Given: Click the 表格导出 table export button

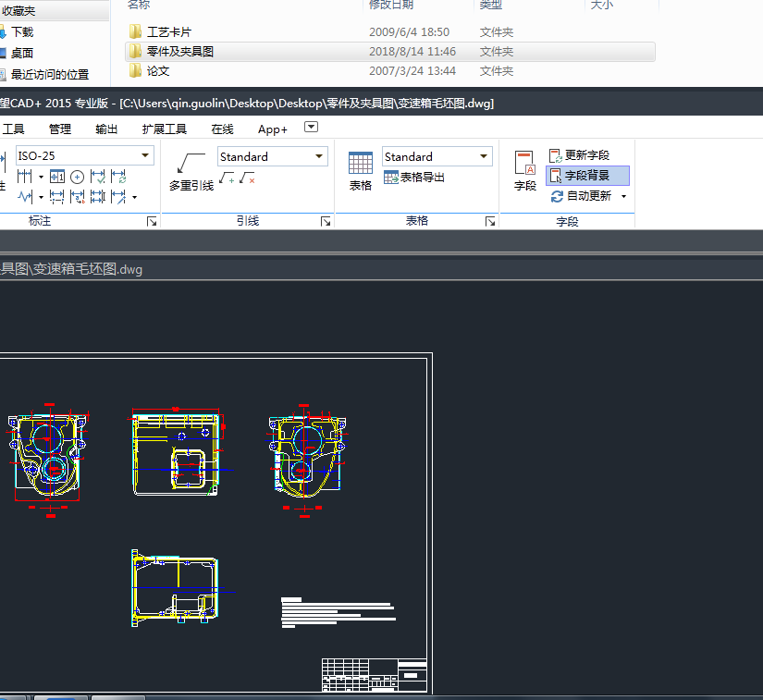Looking at the screenshot, I should (x=414, y=178).
